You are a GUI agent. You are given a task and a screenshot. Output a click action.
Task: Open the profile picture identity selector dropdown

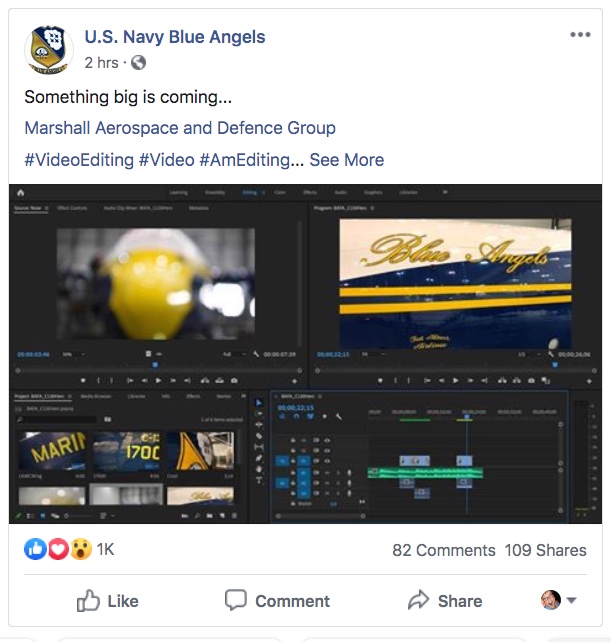[558, 600]
